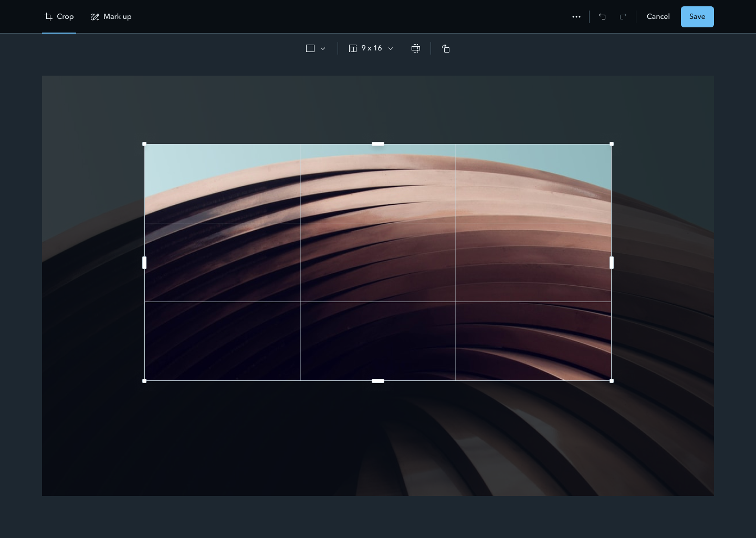756x538 pixels.
Task: Open the ratio chooser beside the preset icon
Action: tap(391, 48)
